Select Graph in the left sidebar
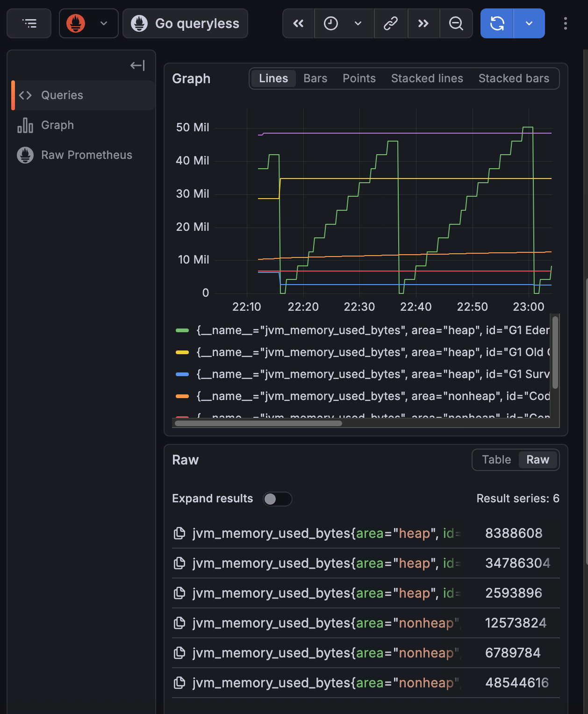Screen dimensions: 588x714 tap(57, 125)
